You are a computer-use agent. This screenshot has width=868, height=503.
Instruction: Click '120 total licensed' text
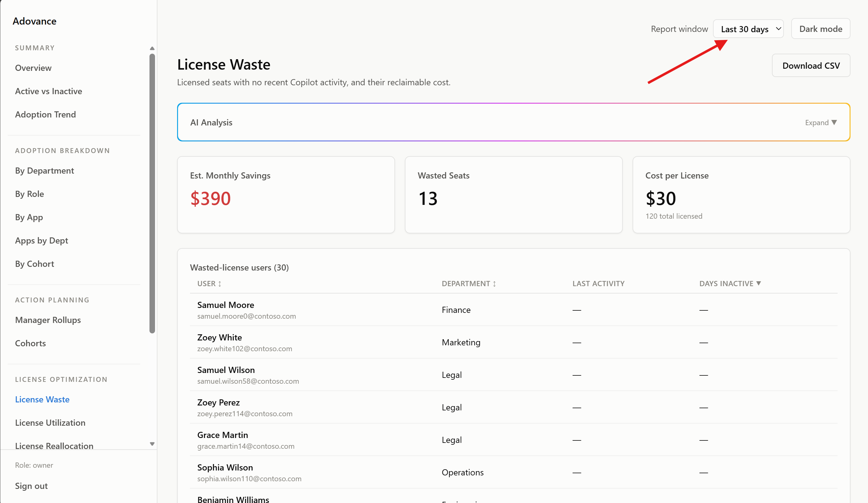(x=674, y=216)
